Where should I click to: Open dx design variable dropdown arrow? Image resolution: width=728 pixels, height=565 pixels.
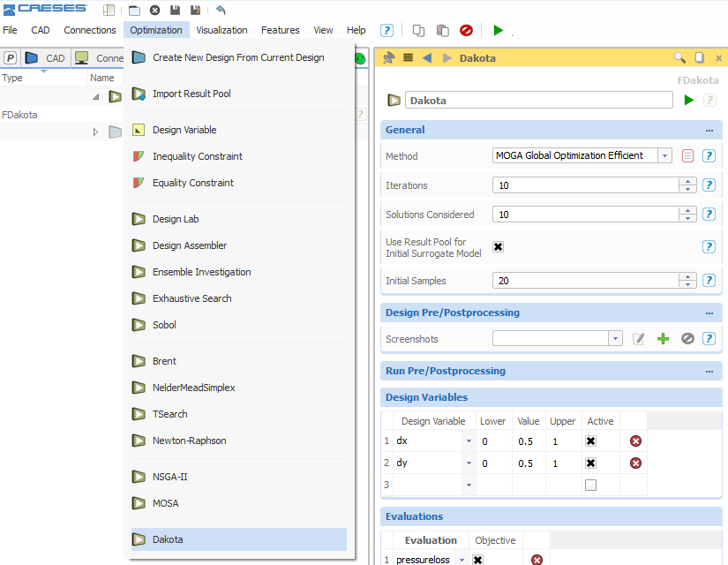[469, 441]
